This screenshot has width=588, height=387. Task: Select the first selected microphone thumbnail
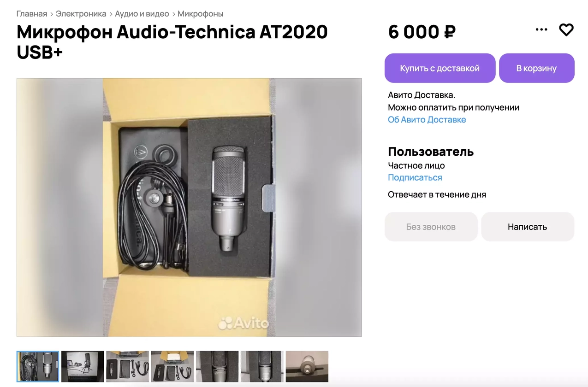point(38,367)
